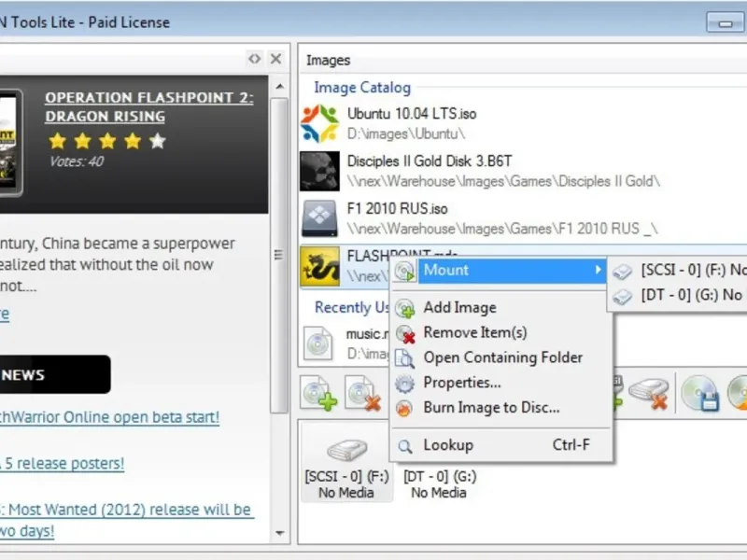The height and width of the screenshot is (560, 747).
Task: Open the Warrior Online open beta start! link
Action: 109,417
